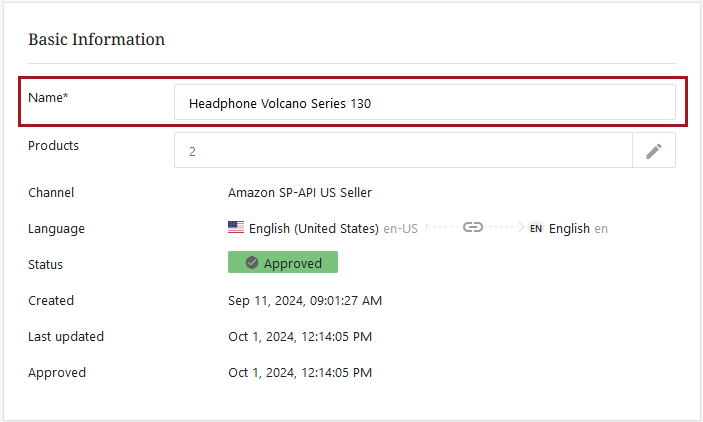Click the Created date Sep 11, 2024

pos(305,300)
